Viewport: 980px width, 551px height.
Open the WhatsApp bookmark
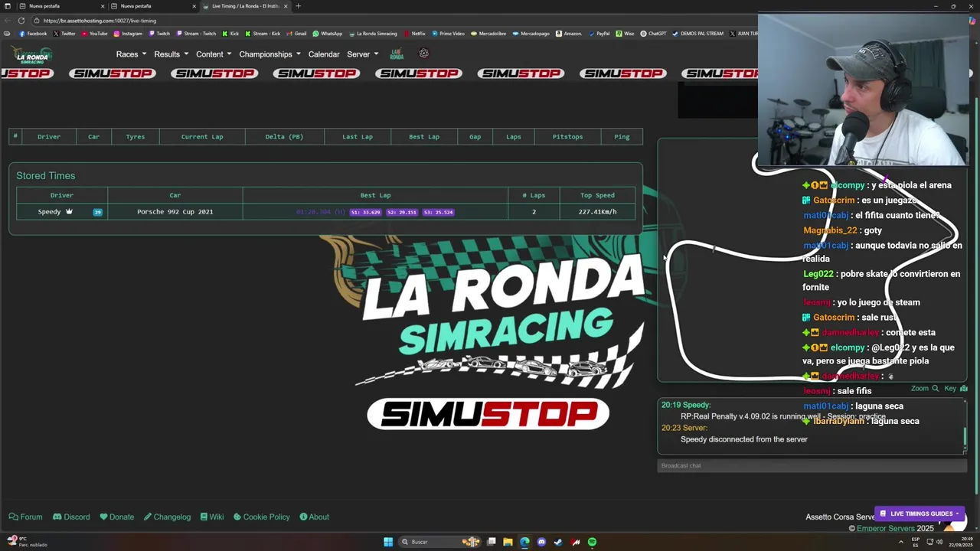(327, 34)
